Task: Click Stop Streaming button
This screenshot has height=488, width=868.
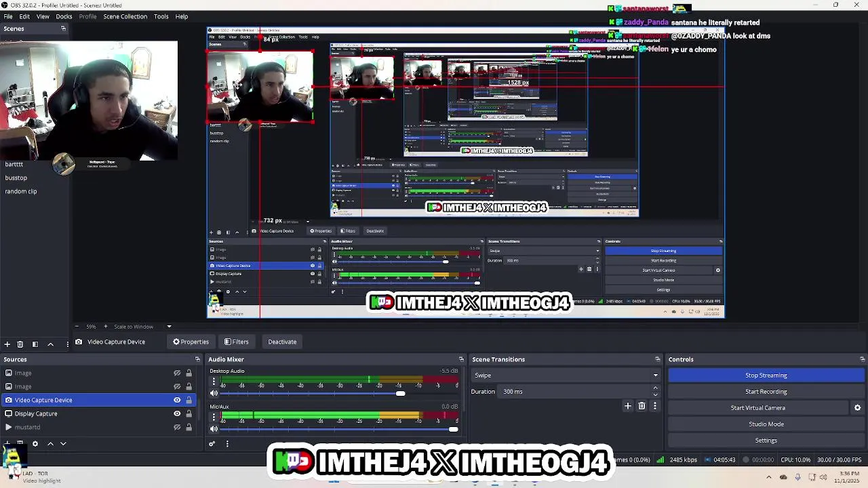Action: click(766, 375)
